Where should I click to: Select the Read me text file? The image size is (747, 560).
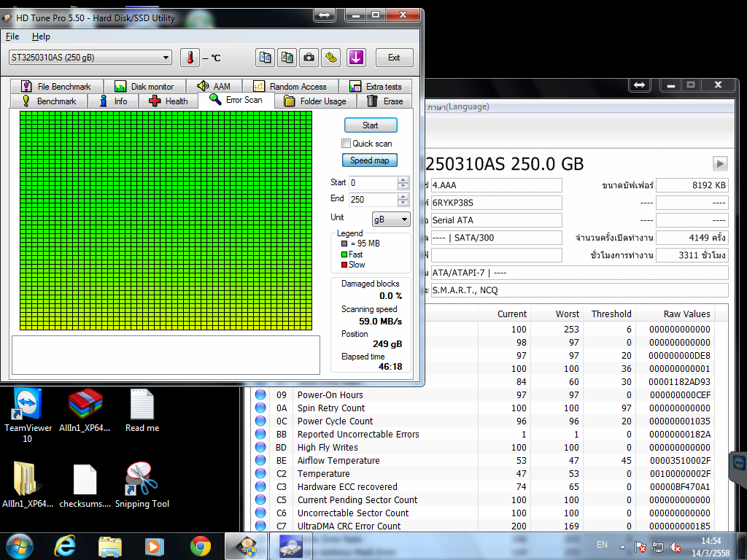point(142,411)
